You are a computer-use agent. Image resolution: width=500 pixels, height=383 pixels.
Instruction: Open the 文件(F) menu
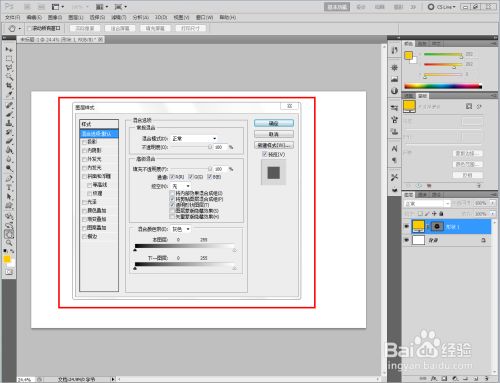coord(13,17)
